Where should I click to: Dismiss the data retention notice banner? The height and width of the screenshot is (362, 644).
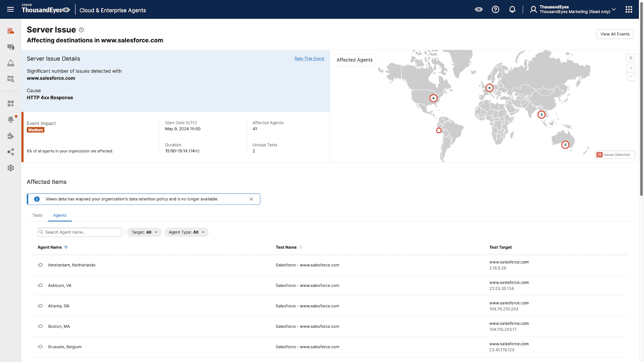(x=251, y=199)
